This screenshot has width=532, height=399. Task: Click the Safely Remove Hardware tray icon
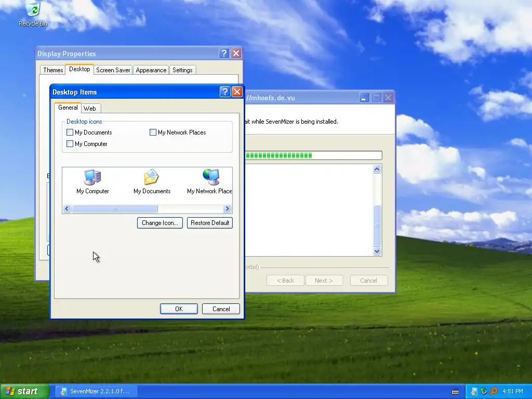(484, 392)
